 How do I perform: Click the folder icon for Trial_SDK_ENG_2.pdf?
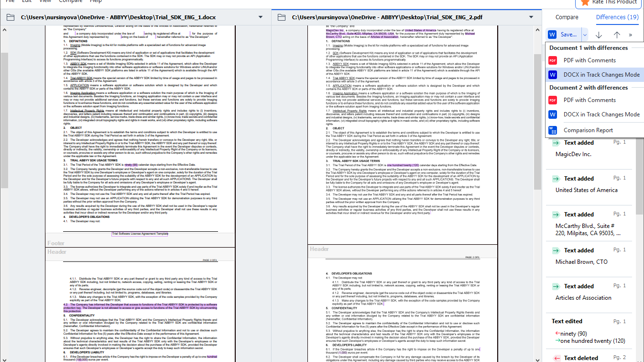(x=281, y=17)
